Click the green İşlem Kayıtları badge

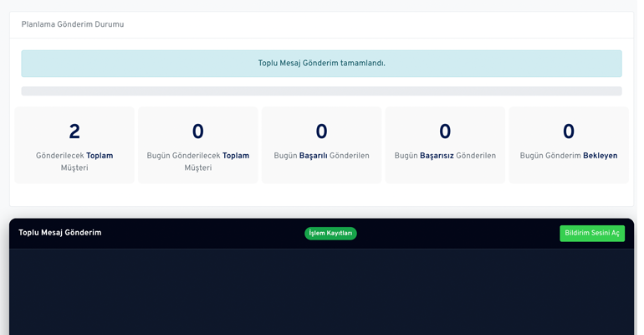[330, 233]
